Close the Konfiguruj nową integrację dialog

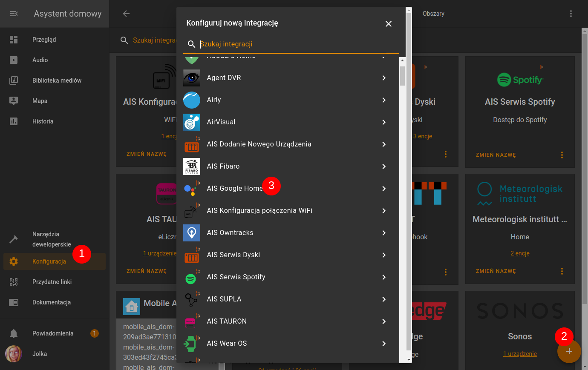(389, 24)
